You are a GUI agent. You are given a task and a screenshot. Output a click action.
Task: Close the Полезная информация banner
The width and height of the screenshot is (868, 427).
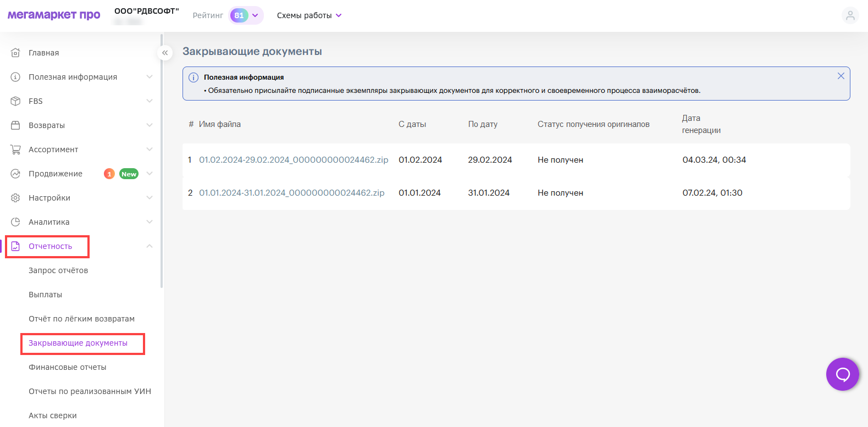tap(841, 76)
